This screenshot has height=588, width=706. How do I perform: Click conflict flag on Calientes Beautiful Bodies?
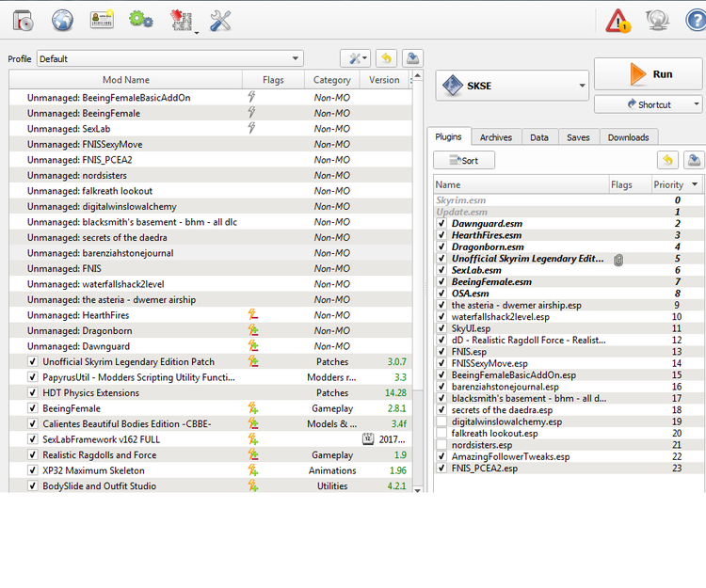253,423
